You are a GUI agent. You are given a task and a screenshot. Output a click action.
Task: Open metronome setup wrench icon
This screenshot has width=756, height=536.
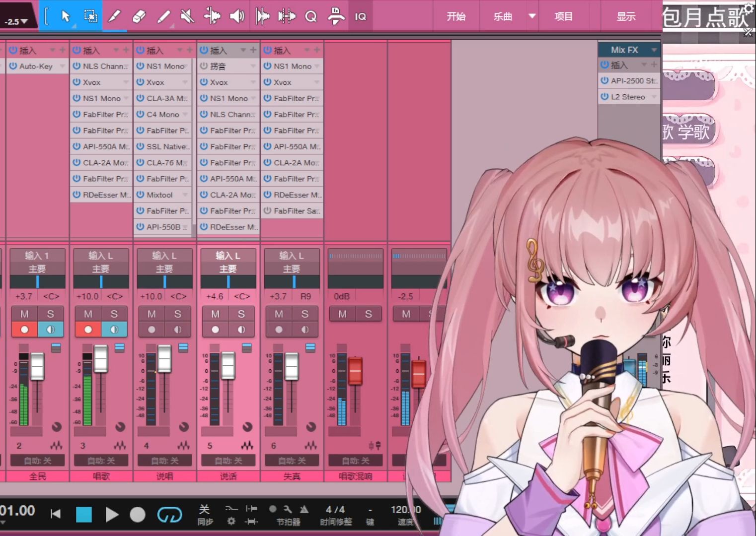288,509
